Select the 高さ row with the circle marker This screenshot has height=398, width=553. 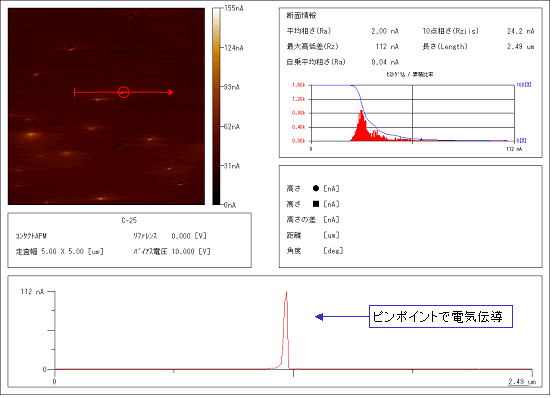tap(313, 189)
